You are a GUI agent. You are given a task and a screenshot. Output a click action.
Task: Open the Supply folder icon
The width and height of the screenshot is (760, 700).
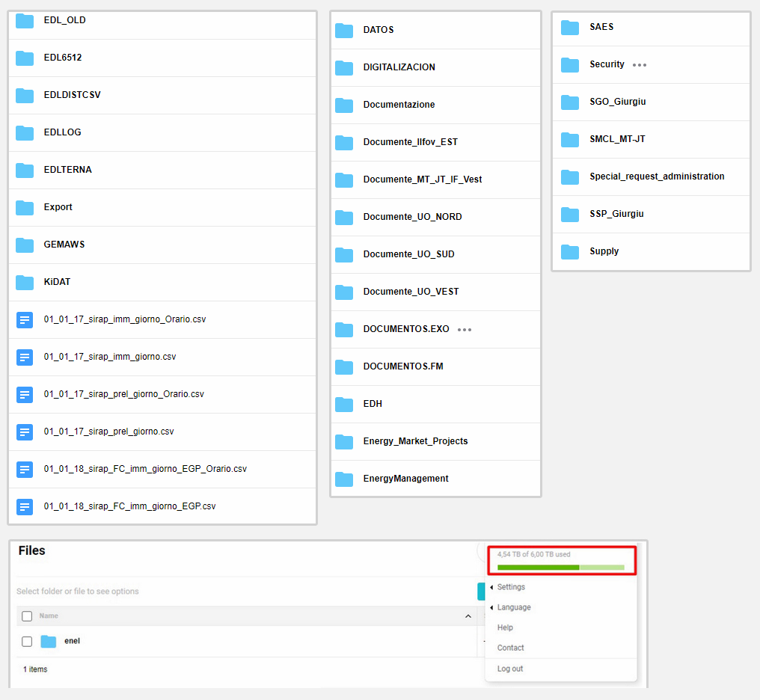click(570, 252)
